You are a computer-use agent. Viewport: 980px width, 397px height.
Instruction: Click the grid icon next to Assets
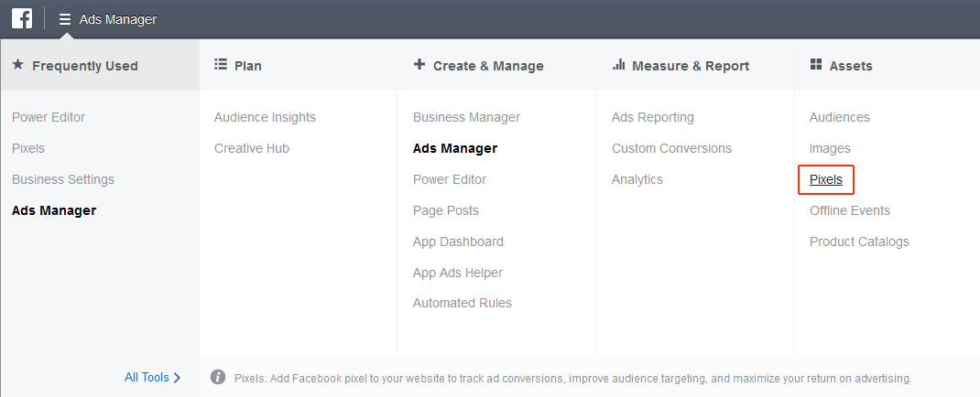point(816,64)
